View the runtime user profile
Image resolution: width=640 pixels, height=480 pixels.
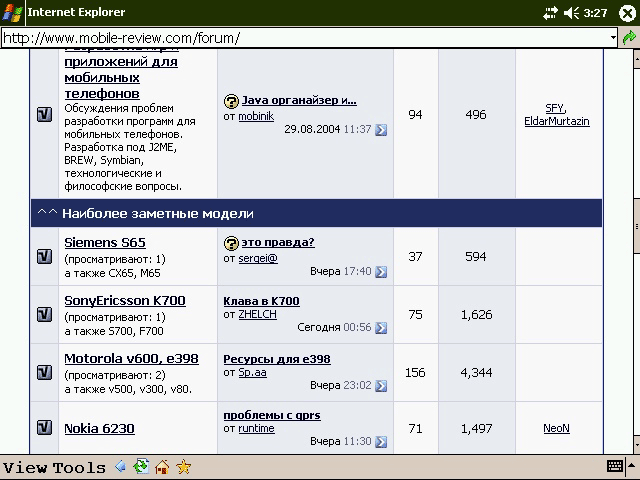[x=256, y=428]
